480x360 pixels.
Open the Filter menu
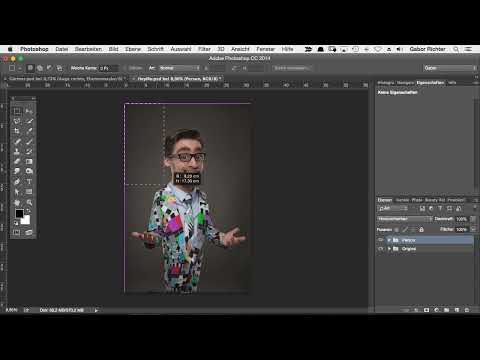[x=204, y=49]
